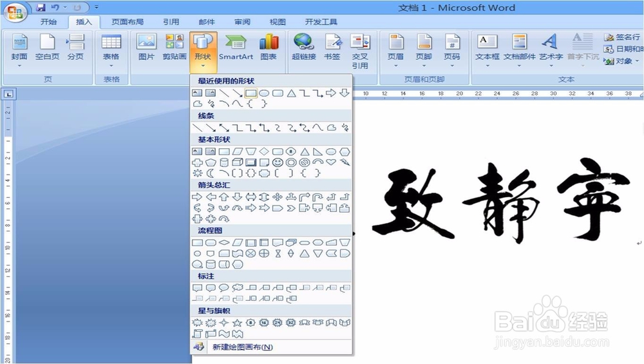This screenshot has height=364, width=644.
Task: Click the 日期和时间 button
Action: click(623, 49)
